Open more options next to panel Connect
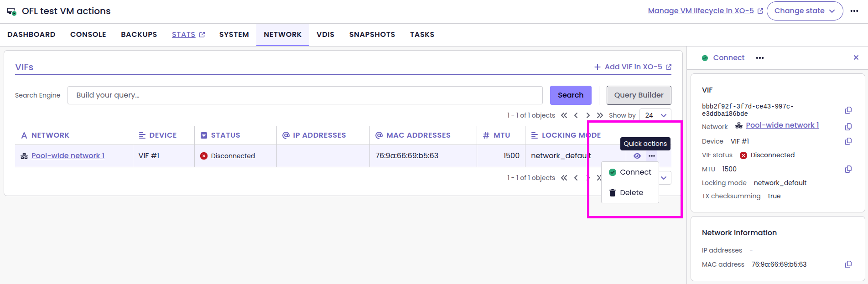The width and height of the screenshot is (868, 284). tap(759, 58)
